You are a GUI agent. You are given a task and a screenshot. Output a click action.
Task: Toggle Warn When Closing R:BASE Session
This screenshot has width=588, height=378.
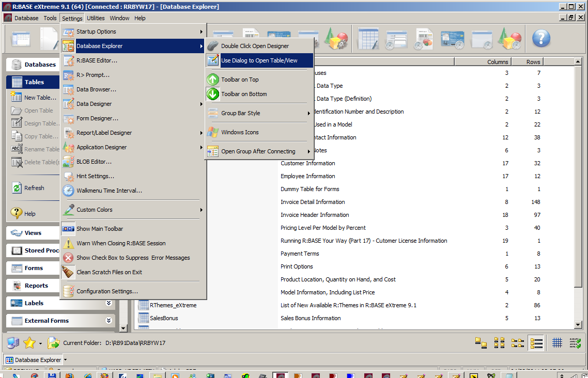tap(121, 243)
